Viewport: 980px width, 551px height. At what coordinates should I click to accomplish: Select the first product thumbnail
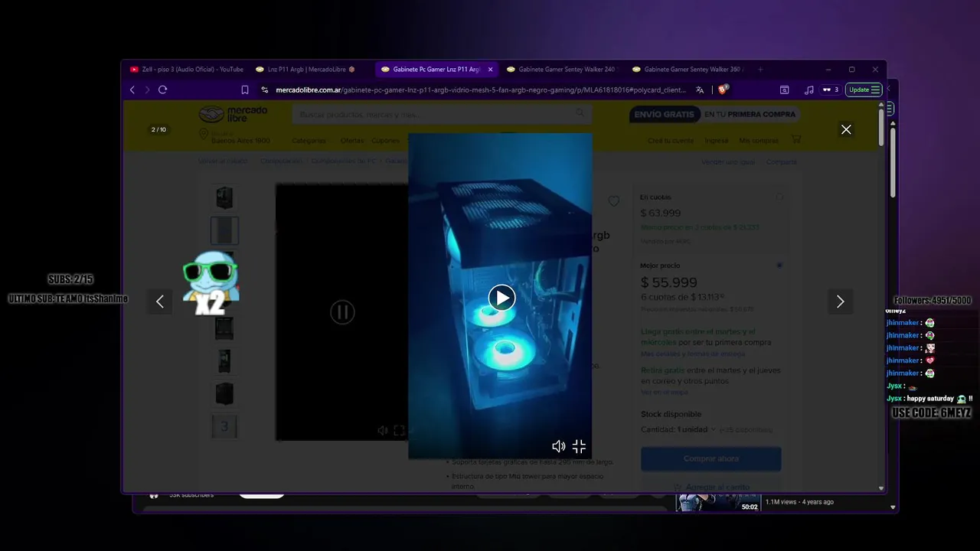click(x=224, y=198)
